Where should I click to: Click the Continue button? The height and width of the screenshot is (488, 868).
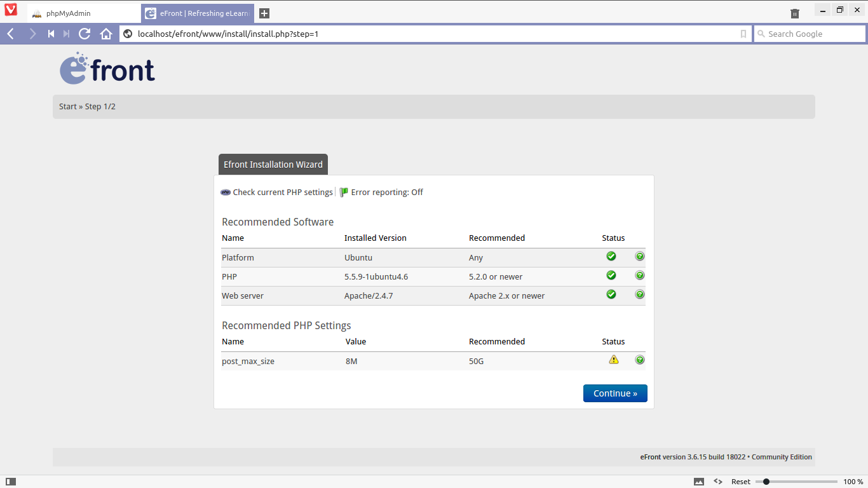[x=615, y=393]
